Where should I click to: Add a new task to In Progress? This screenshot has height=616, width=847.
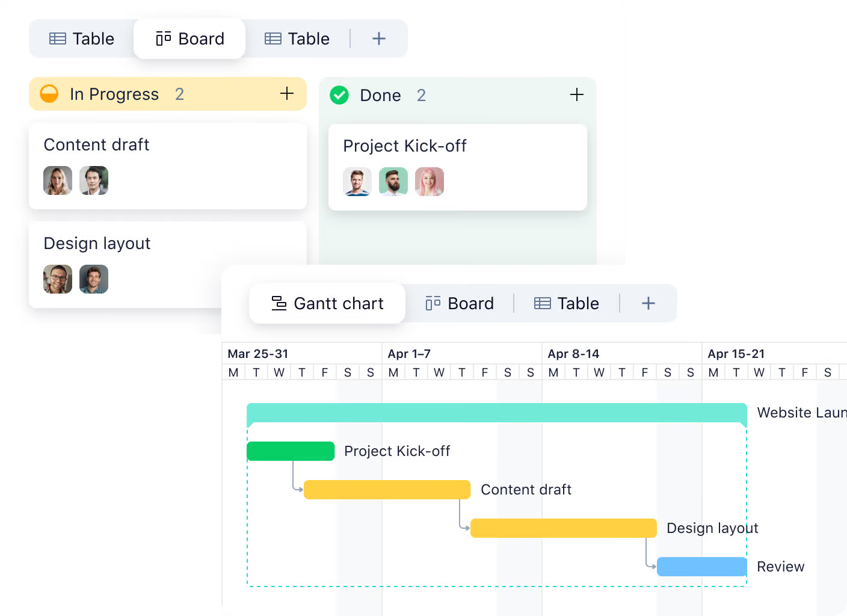287,94
